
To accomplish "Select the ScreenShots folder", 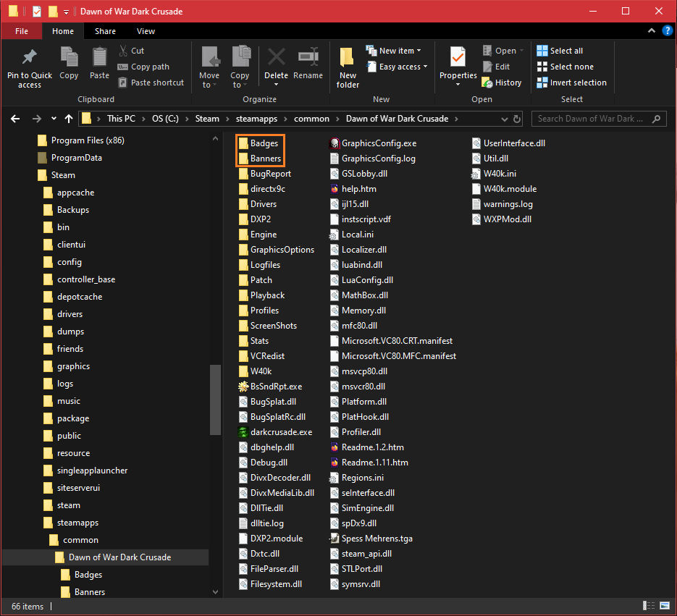I will coord(268,326).
